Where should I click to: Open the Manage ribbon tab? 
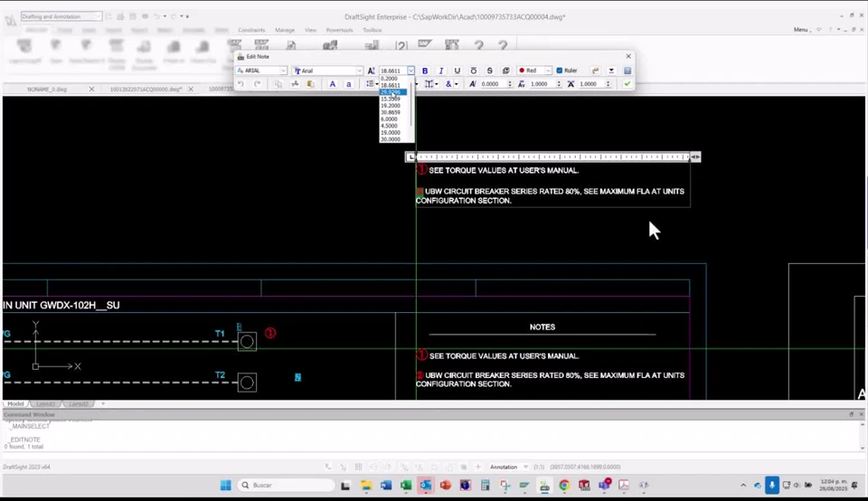285,30
